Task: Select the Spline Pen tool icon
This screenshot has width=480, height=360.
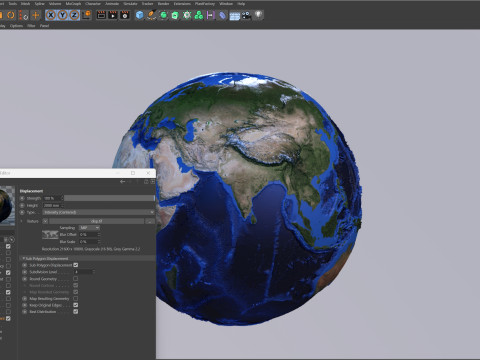Action: pyautogui.click(x=151, y=15)
